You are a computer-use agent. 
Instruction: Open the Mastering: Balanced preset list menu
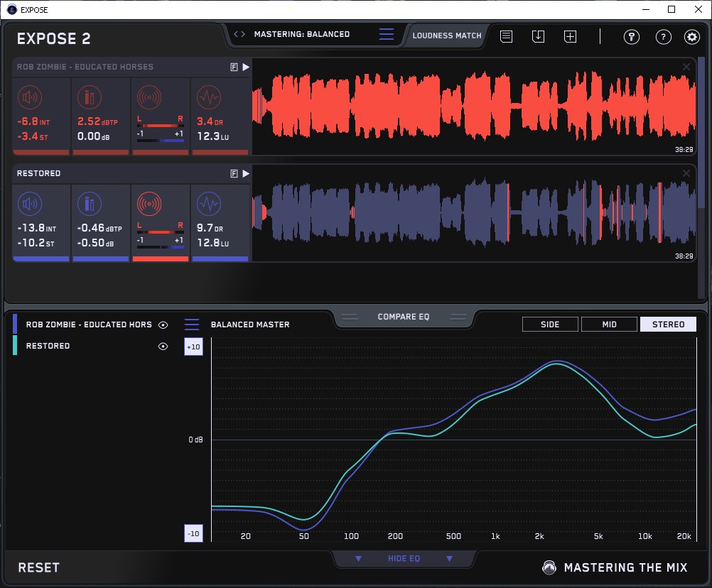[386, 35]
